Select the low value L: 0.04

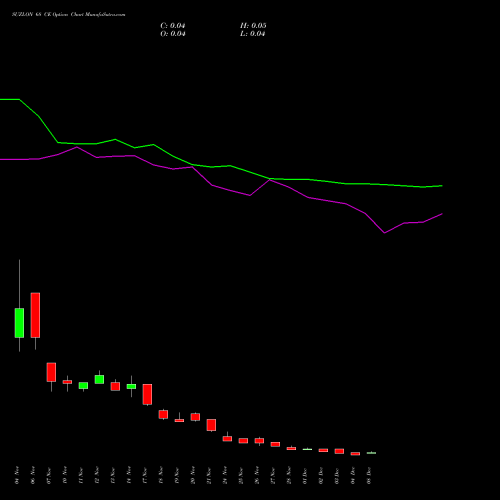click(253, 34)
